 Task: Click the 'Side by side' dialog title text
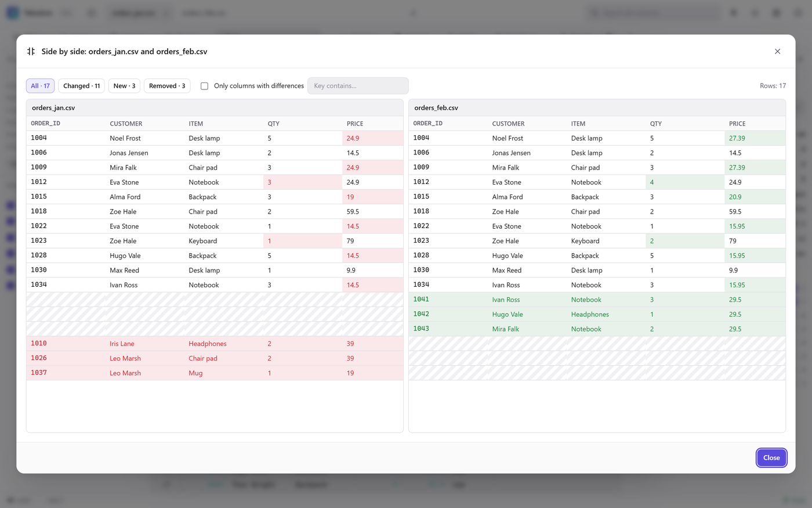tap(124, 52)
